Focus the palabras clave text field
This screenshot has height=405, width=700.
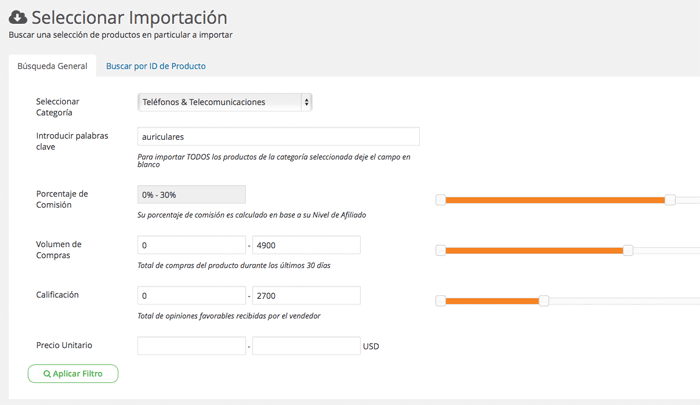click(x=278, y=137)
